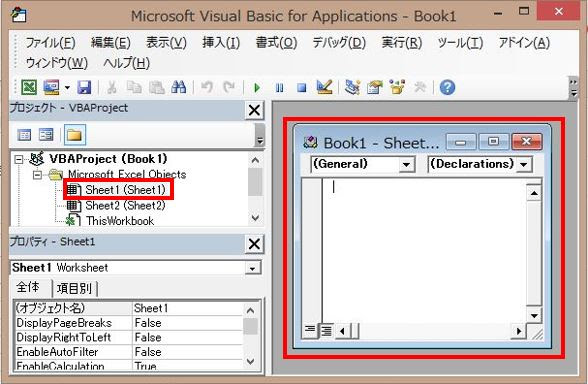Click the Paste clipboard icon
The image size is (588, 384).
(157, 88)
